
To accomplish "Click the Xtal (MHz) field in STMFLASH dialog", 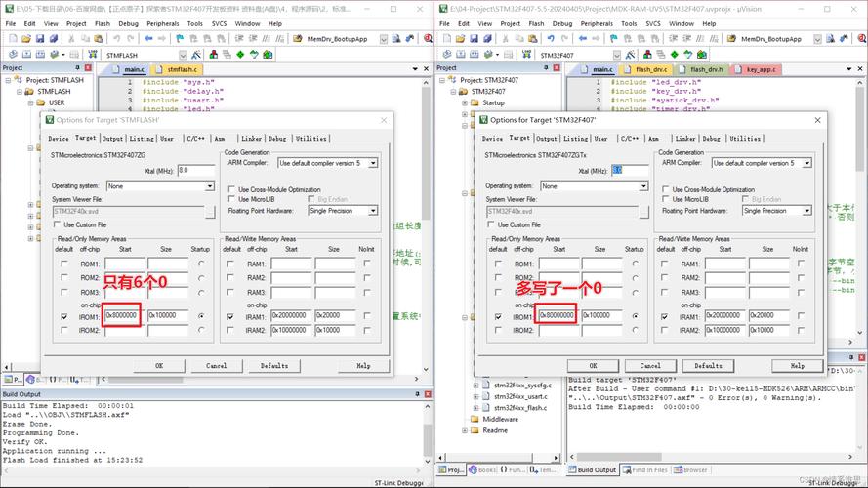I will (x=195, y=171).
